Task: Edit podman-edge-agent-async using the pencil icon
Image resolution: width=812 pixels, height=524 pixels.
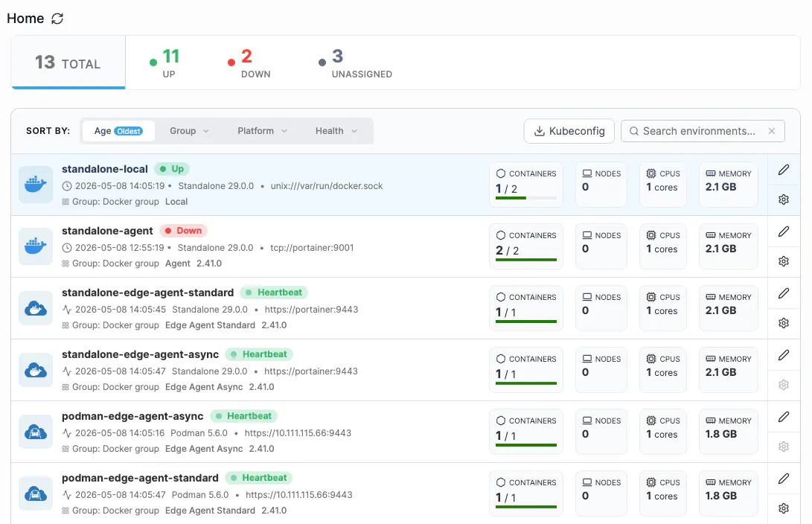Action: point(784,417)
